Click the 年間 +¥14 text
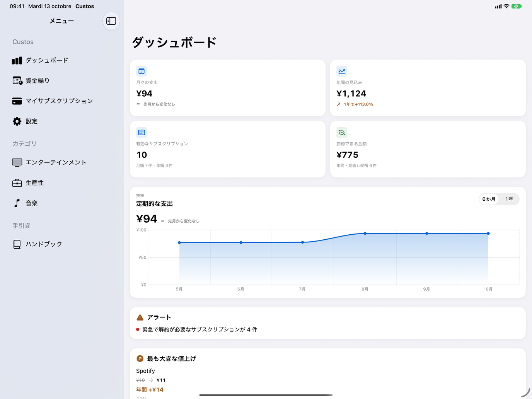This screenshot has width=532, height=399. (150, 390)
